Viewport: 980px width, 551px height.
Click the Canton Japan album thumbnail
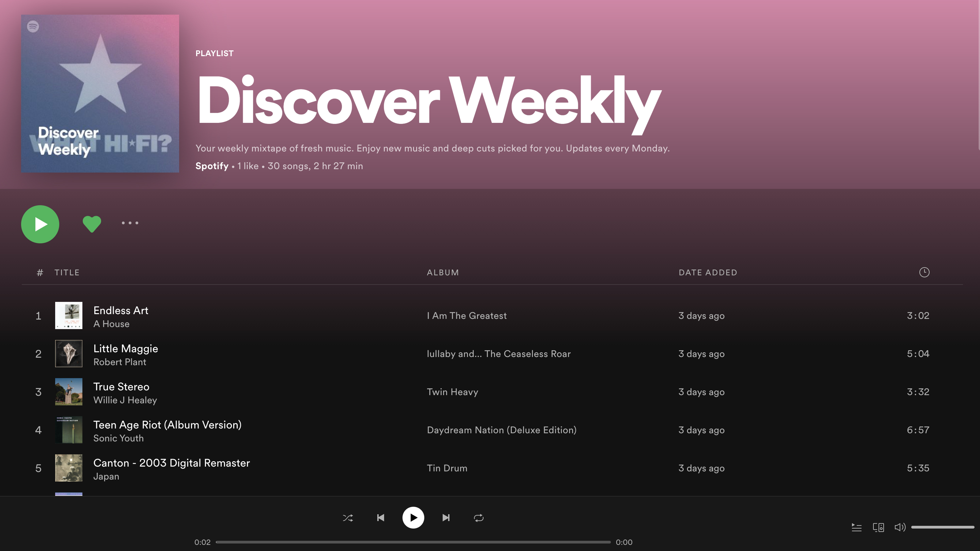coord(69,468)
